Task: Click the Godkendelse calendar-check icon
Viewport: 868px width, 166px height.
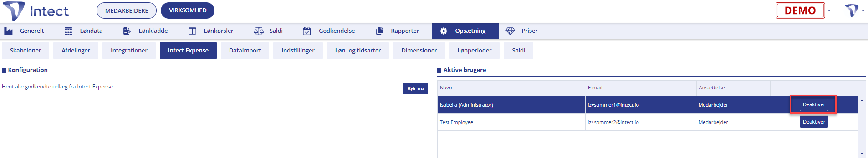Action: [307, 31]
